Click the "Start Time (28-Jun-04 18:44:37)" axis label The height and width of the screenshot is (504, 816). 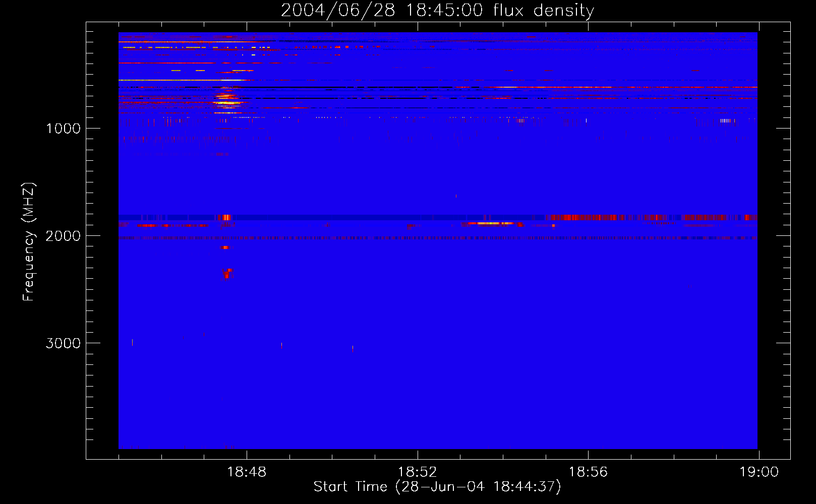[437, 487]
